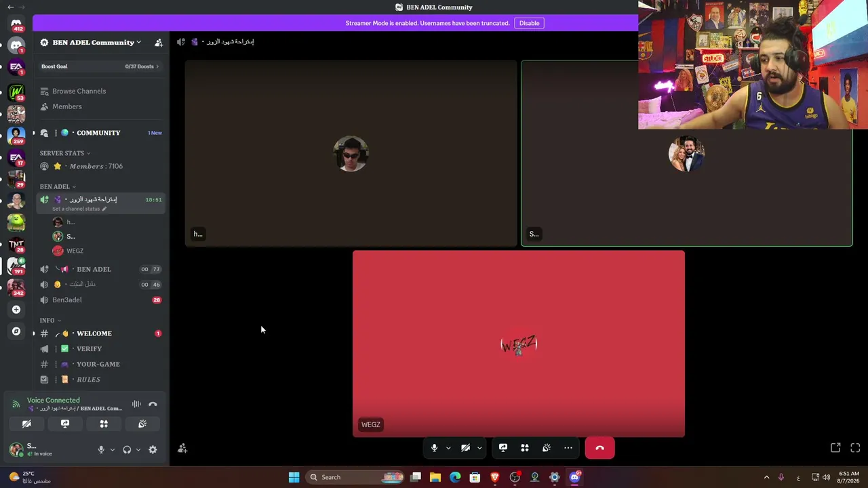
Task: Open output device options arrow beside headphones
Action: tap(138, 449)
